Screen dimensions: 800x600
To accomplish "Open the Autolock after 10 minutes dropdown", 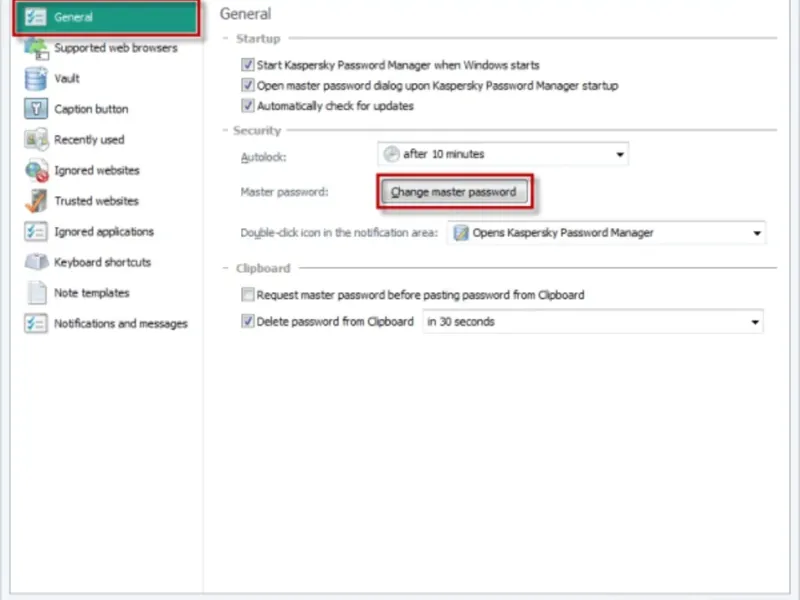I will coord(503,154).
